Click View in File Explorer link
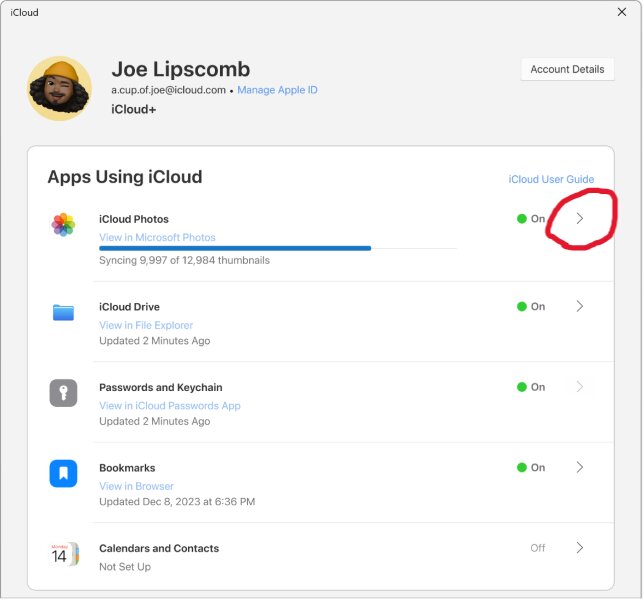The height and width of the screenshot is (600, 644). coord(146,325)
